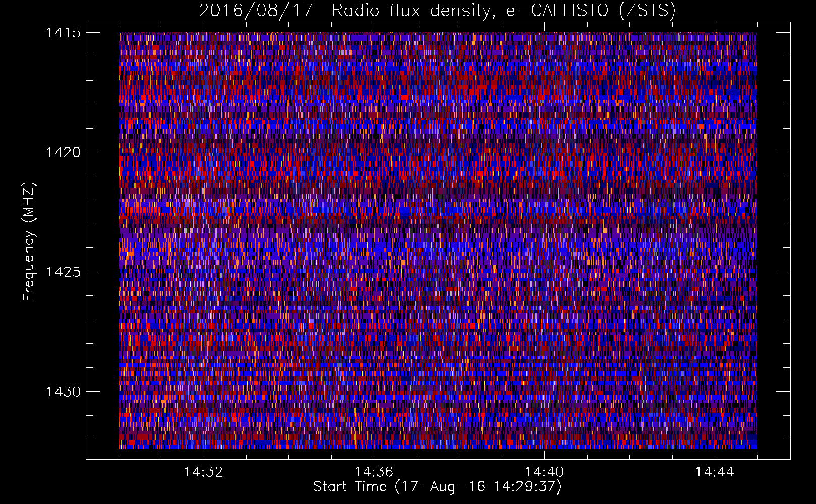816x504 pixels.
Task: Click the plot title '2016/08/17 Radio flux density, e-CALLISTO (ZSTS)'
Action: (437, 11)
